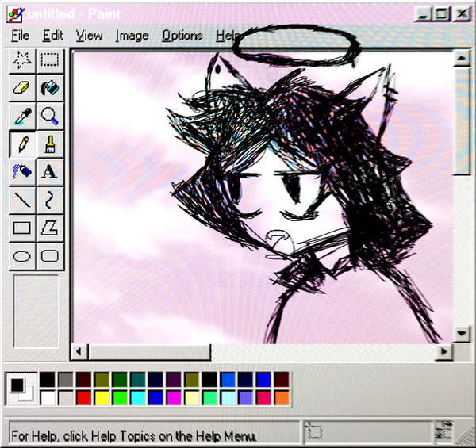
Task: Select the bright yellow swatch
Action: [102, 397]
